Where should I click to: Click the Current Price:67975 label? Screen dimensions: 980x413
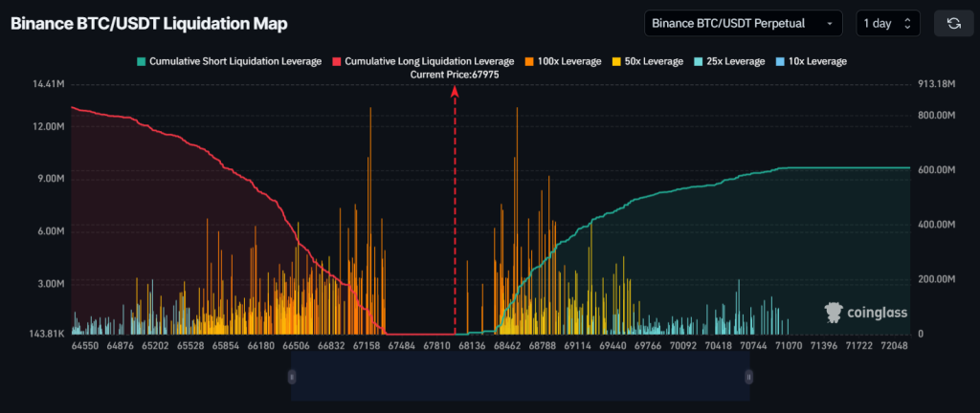tap(455, 75)
